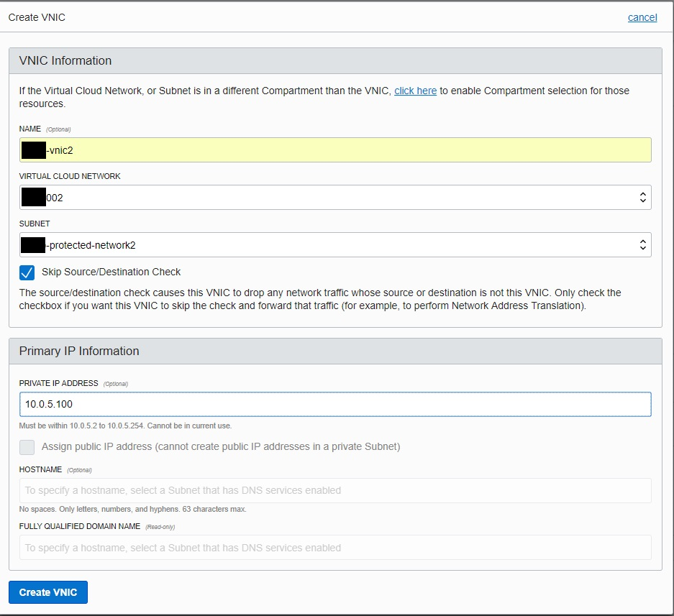This screenshot has height=616, width=674.
Task: Click the Subnet field's up-down arrow icon
Action: pos(642,244)
